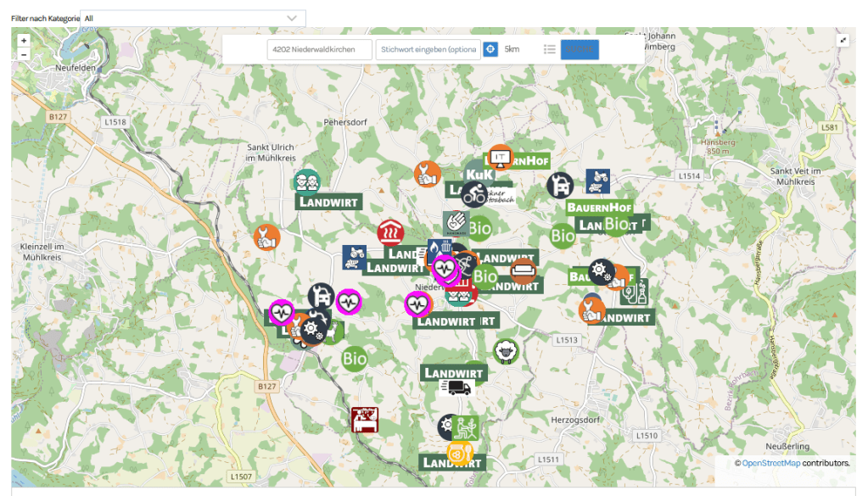Open the Filter nach Kategorie dropdown
Viewport: 868px width, 496px height.
pos(193,18)
